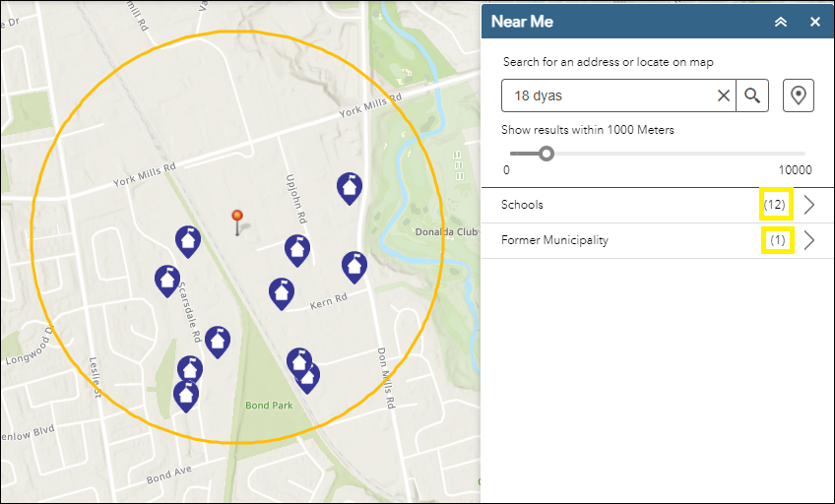Click the locate on map pin button
835x504 pixels.
(x=798, y=95)
